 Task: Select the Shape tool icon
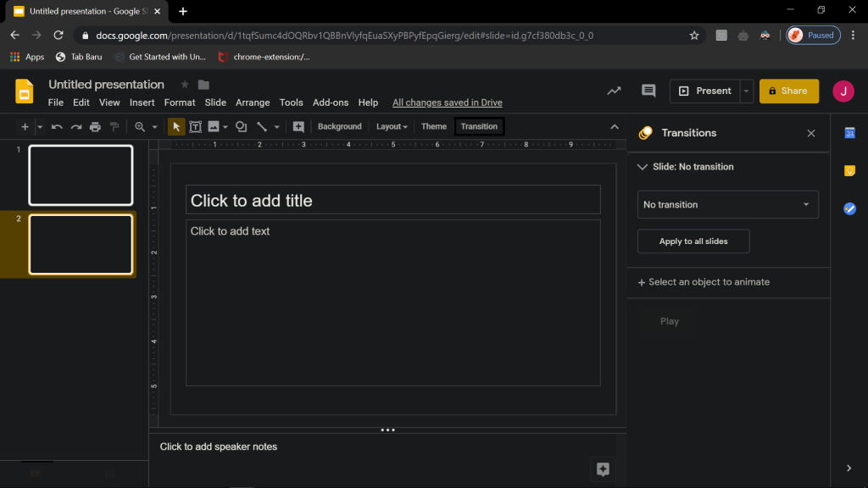pyautogui.click(x=242, y=127)
